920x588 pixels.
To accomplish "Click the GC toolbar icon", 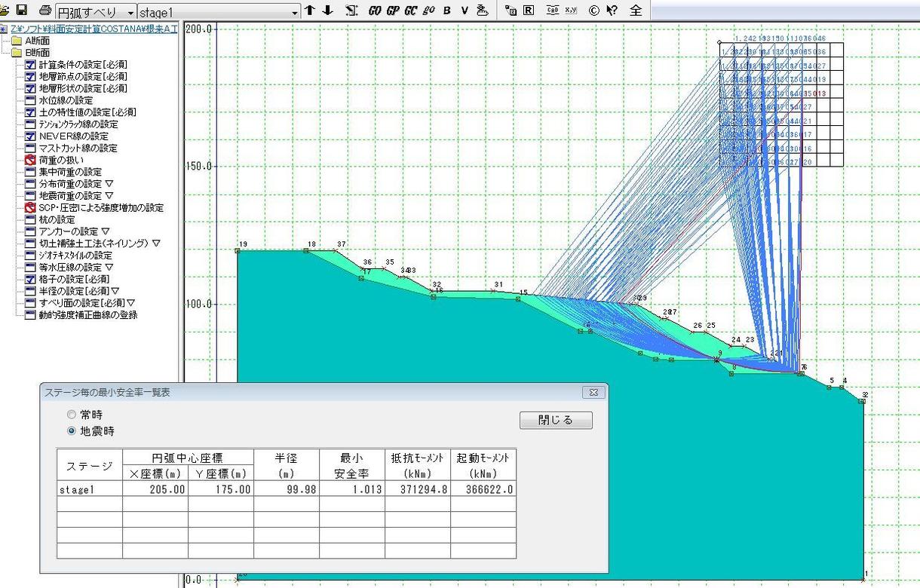I will (409, 11).
